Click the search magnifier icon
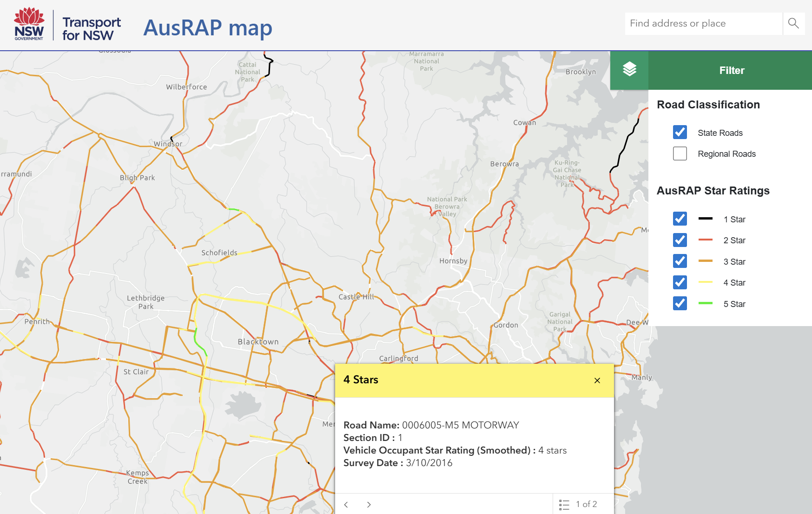This screenshot has width=812, height=514. pos(793,23)
